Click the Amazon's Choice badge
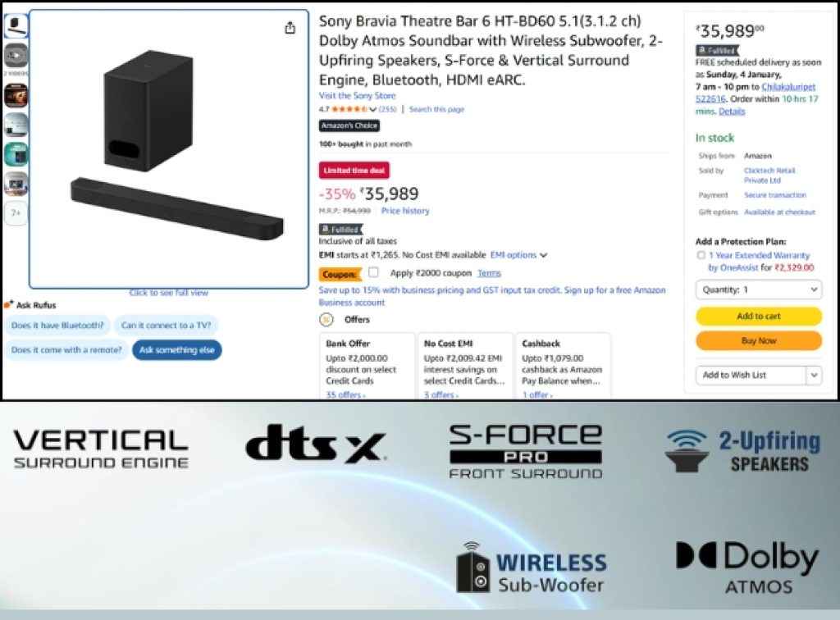840x620 pixels. [349, 125]
